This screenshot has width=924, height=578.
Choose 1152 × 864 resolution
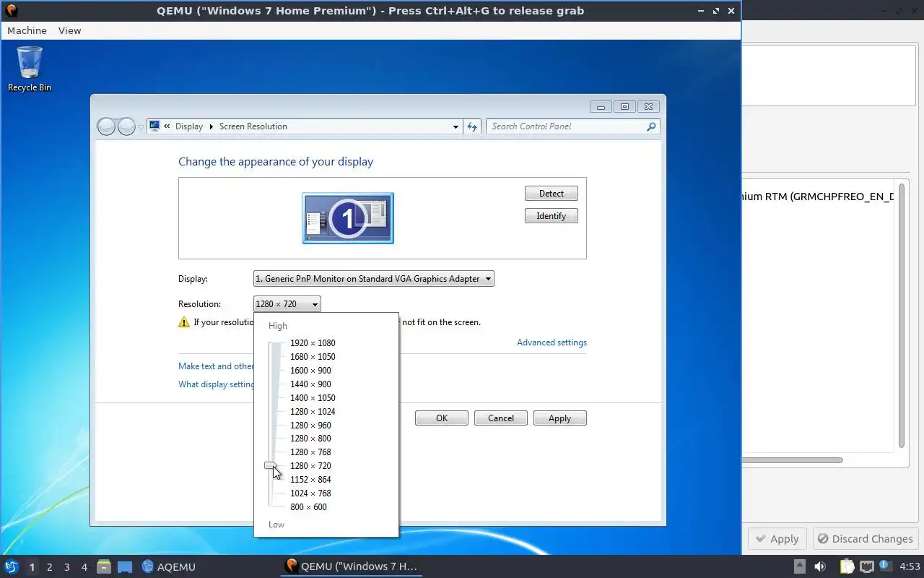point(310,480)
